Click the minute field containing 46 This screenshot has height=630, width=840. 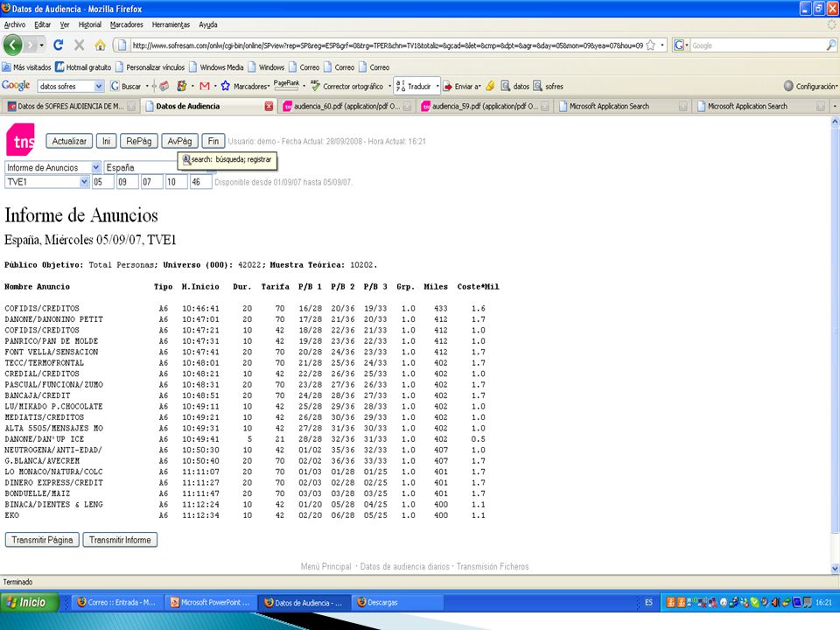(x=201, y=182)
